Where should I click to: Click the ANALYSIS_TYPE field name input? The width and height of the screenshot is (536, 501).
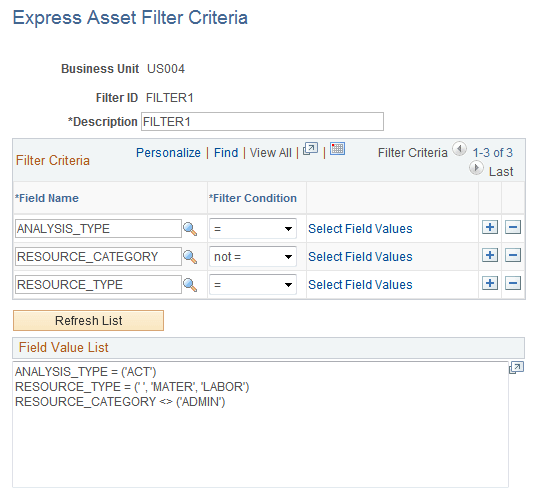point(98,229)
